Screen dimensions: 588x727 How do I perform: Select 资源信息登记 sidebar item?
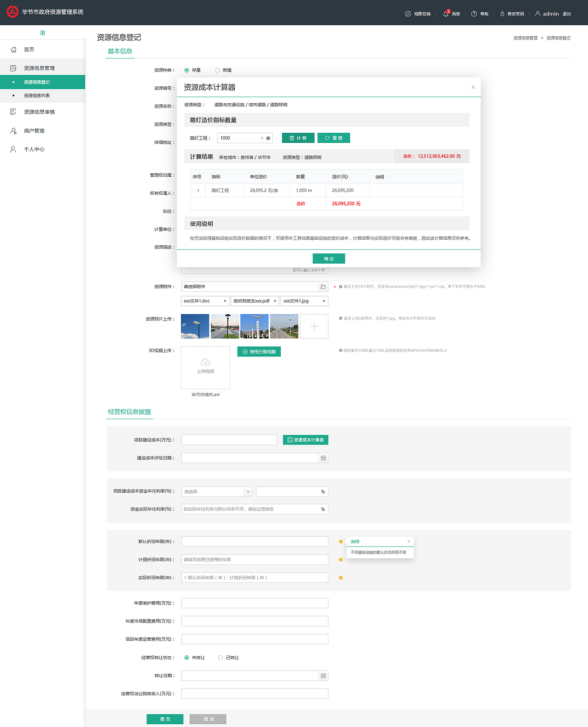pyautogui.click(x=42, y=82)
